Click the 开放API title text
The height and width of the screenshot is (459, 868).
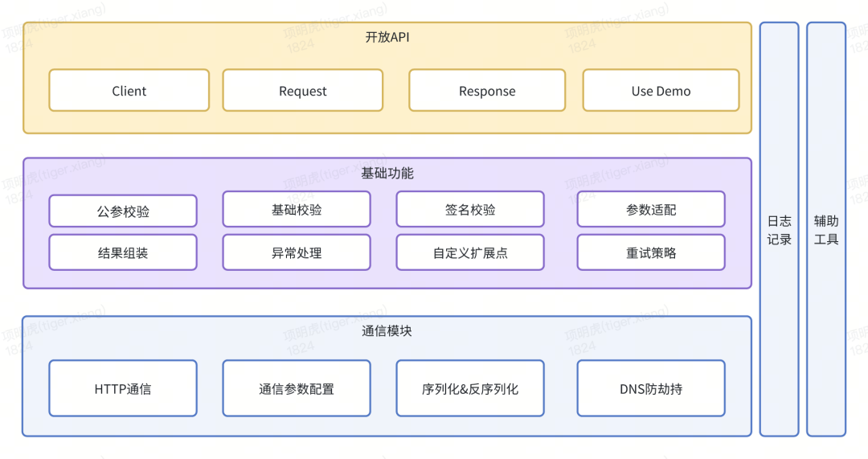tap(387, 37)
